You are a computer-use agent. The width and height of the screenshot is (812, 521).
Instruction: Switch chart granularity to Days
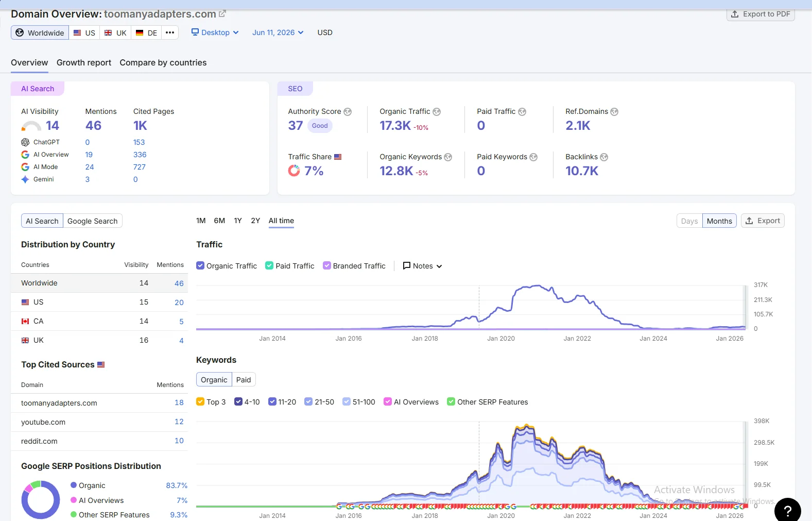coord(689,221)
